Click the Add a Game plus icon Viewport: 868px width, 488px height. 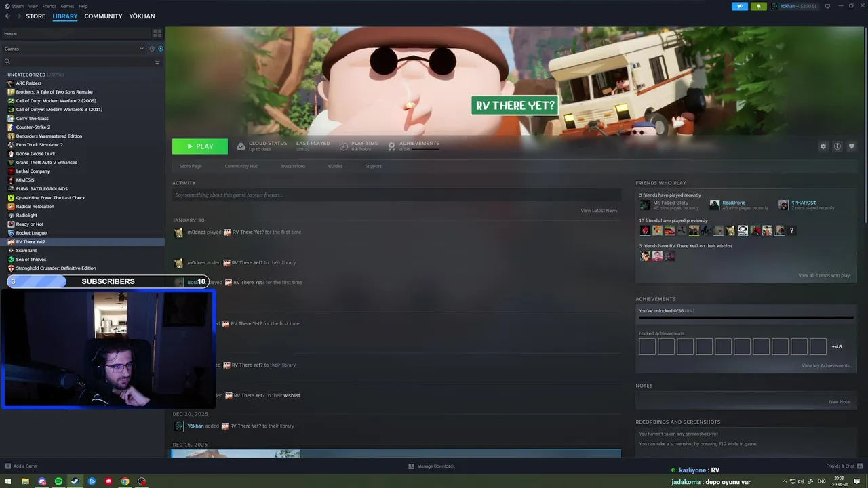pos(8,466)
